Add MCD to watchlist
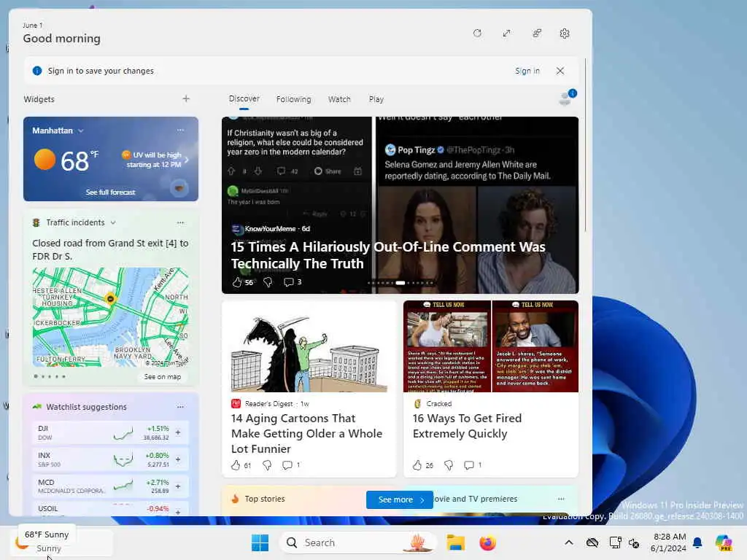The height and width of the screenshot is (560, 747). (x=178, y=486)
